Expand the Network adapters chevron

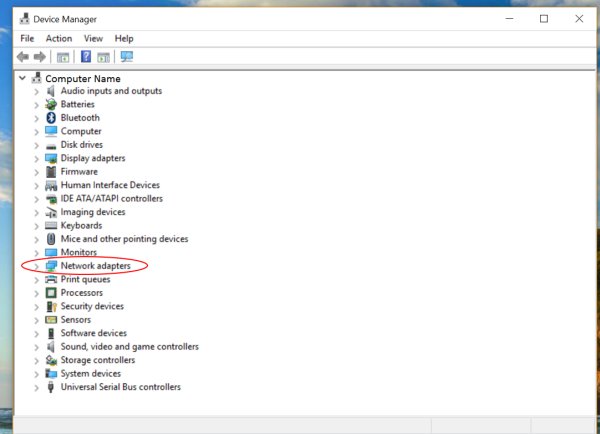(36, 266)
